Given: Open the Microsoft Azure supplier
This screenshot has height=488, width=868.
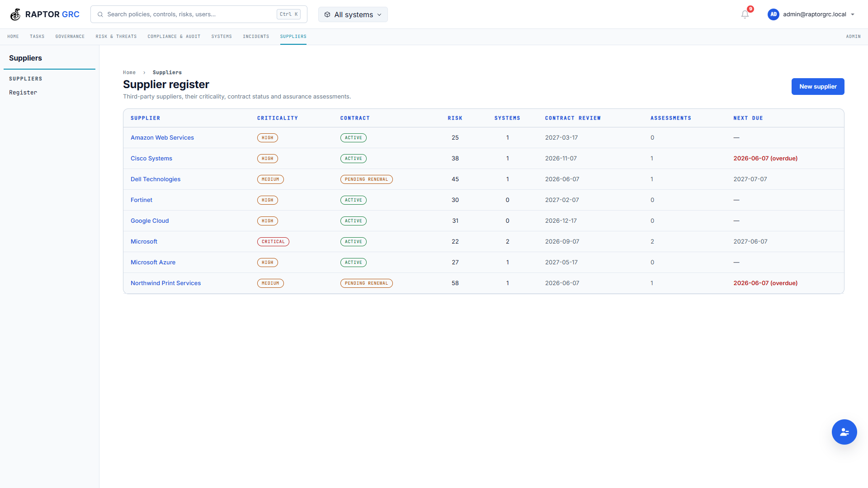Looking at the screenshot, I should [153, 263].
